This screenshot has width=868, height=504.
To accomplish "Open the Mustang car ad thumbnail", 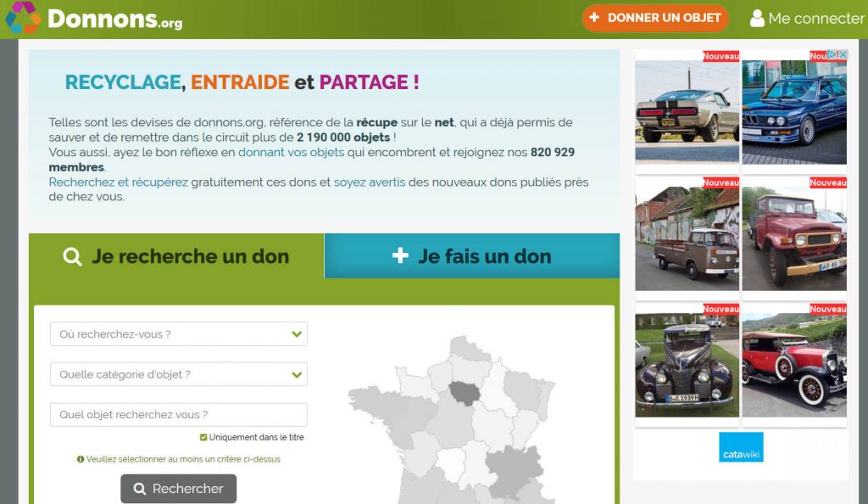I will coord(687,111).
